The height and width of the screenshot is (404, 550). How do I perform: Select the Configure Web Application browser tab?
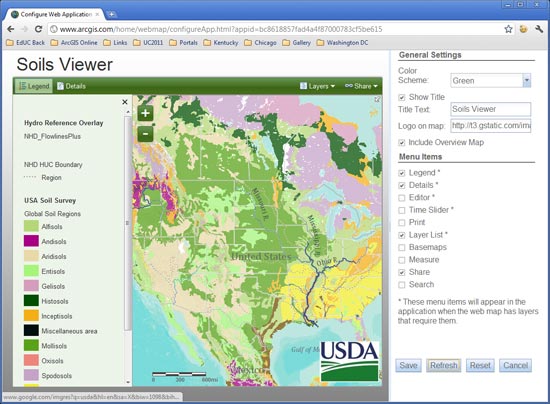pyautogui.click(x=55, y=14)
